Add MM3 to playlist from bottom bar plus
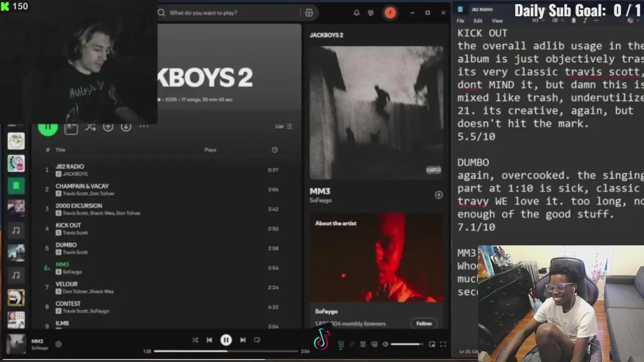 tap(58, 344)
